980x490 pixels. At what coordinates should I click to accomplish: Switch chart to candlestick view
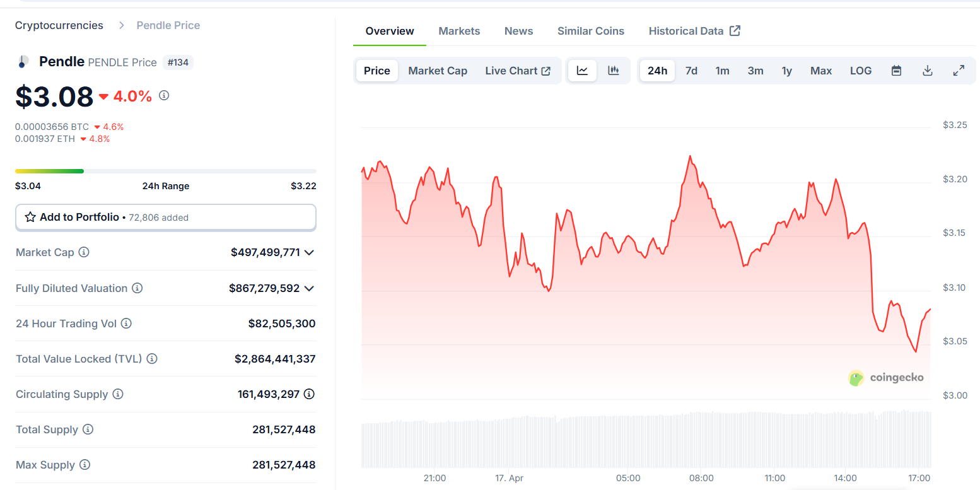pyautogui.click(x=613, y=70)
